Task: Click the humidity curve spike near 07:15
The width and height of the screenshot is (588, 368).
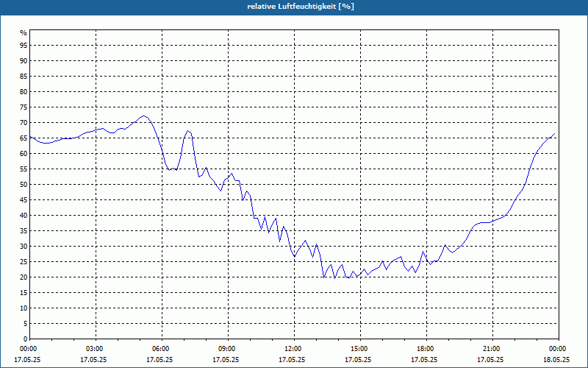Action: point(188,131)
